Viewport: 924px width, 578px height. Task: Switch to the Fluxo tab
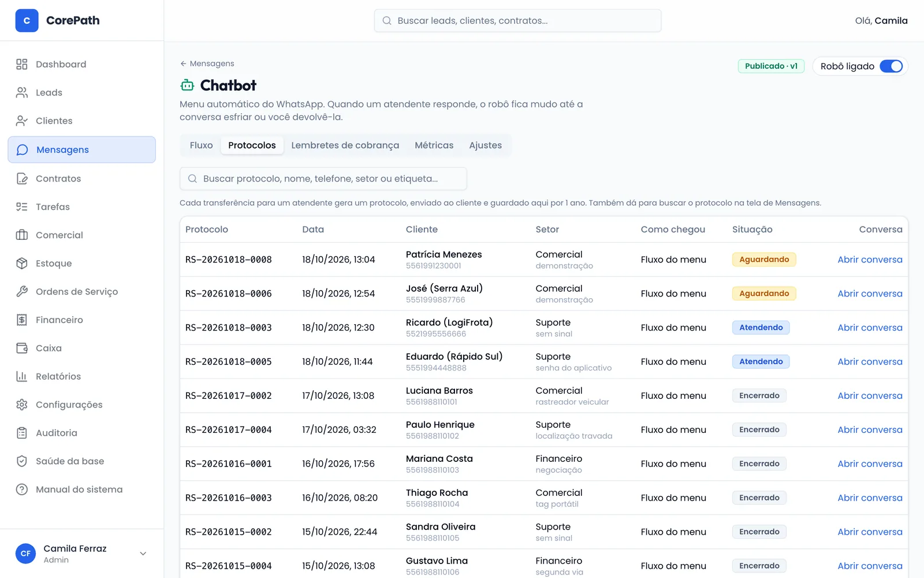tap(201, 146)
